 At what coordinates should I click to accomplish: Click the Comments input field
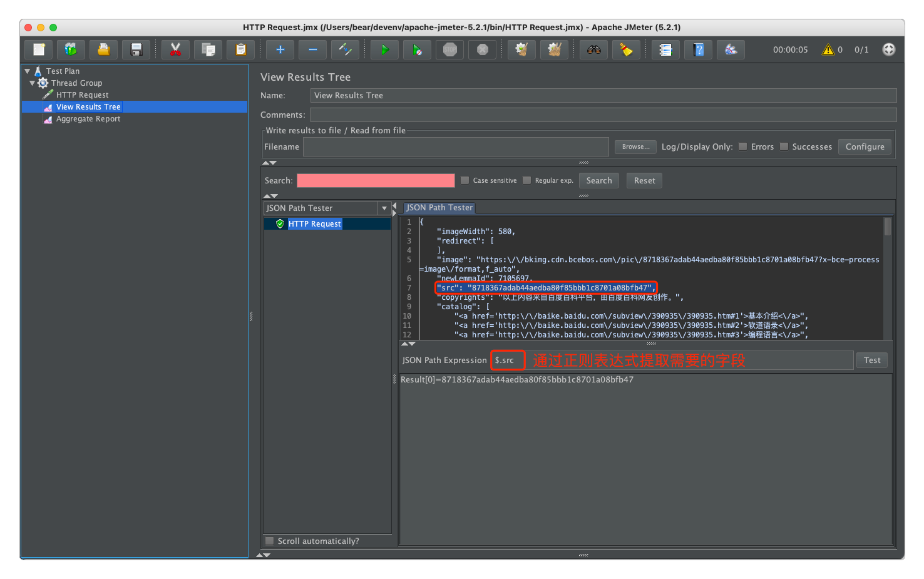coord(603,115)
